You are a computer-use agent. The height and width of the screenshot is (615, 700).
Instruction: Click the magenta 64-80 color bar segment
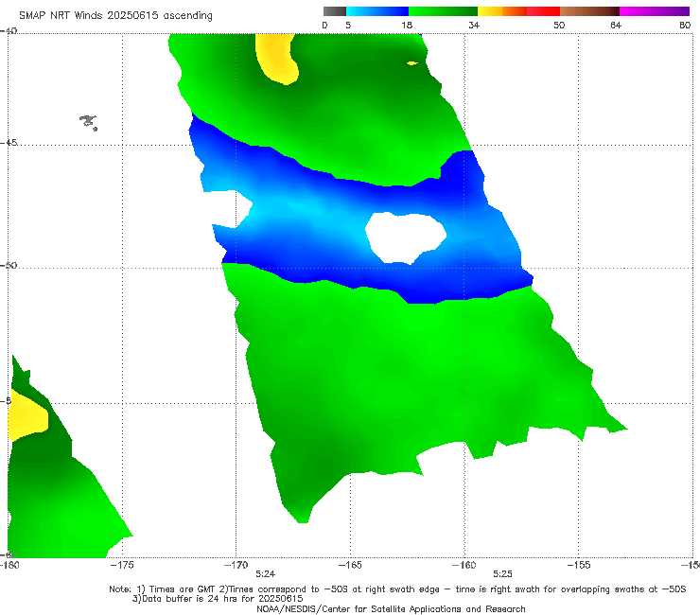click(655, 11)
